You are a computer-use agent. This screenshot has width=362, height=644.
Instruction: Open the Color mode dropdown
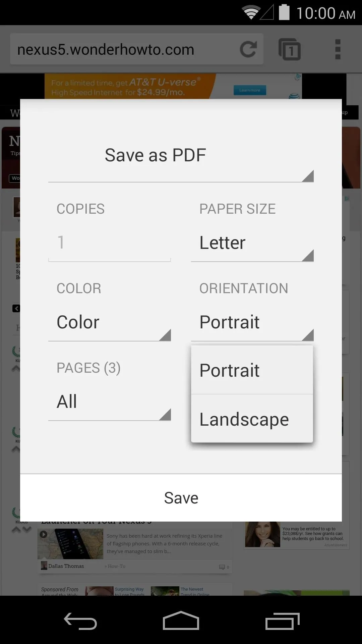point(110,322)
